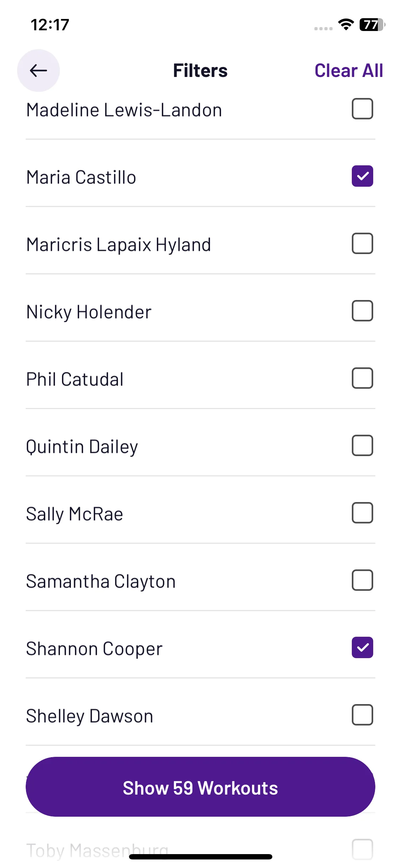Tap the Sally McRae name label
Screen dimensions: 401x868
pos(74,514)
